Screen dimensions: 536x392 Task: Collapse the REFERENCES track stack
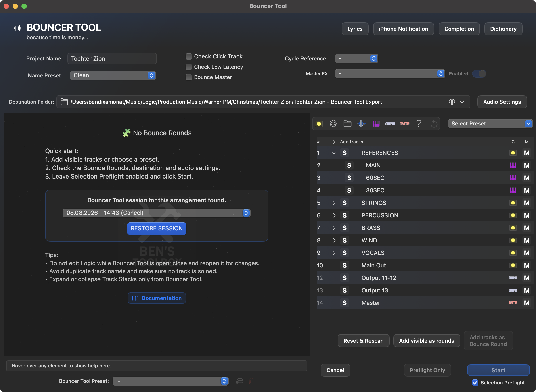pos(334,153)
